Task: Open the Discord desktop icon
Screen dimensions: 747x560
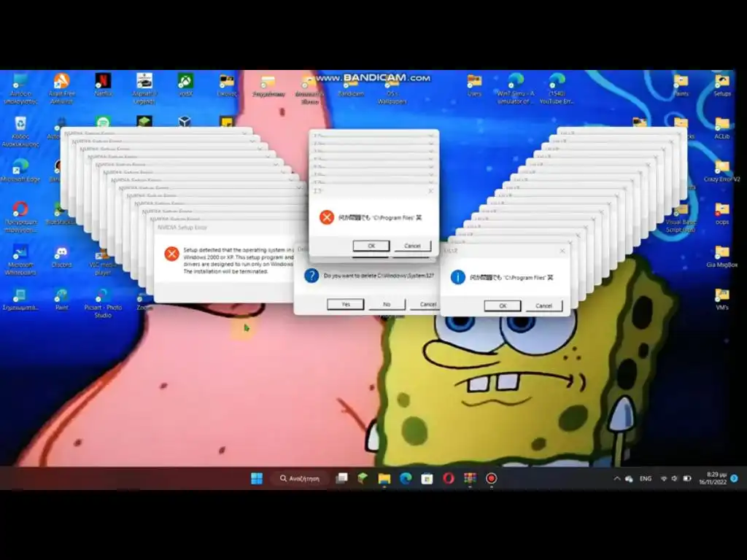Action: 61,256
